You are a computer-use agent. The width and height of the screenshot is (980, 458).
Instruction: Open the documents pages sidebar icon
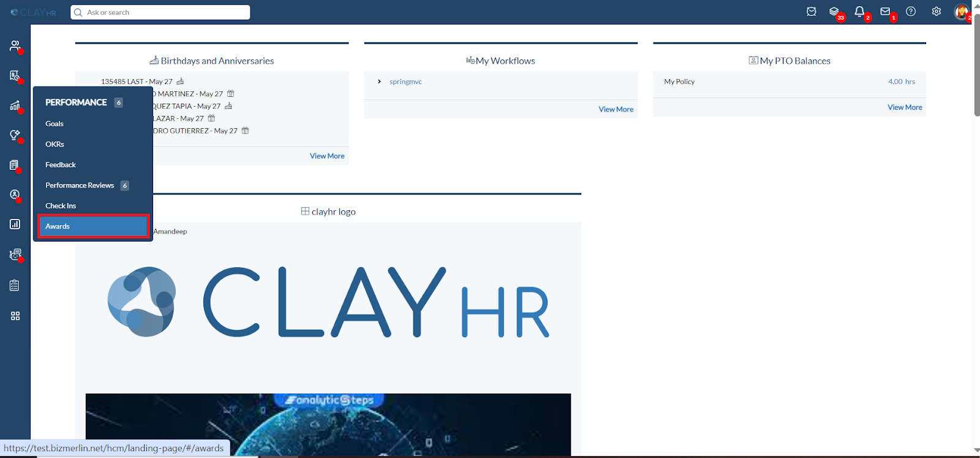[x=15, y=165]
